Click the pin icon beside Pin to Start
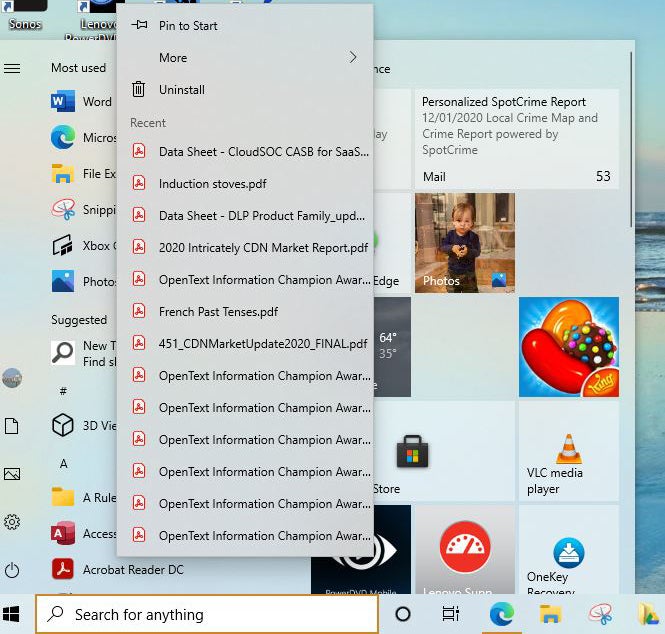 140,25
